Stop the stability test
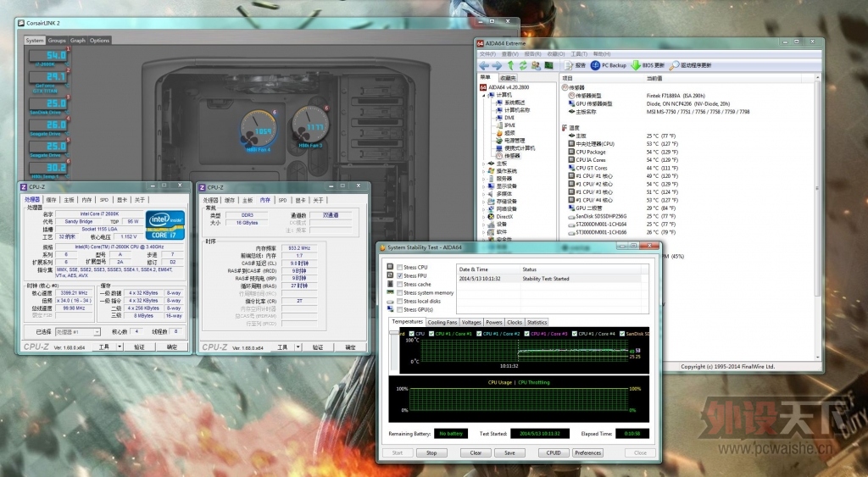Viewport: 868px width, 477px height. pos(431,452)
